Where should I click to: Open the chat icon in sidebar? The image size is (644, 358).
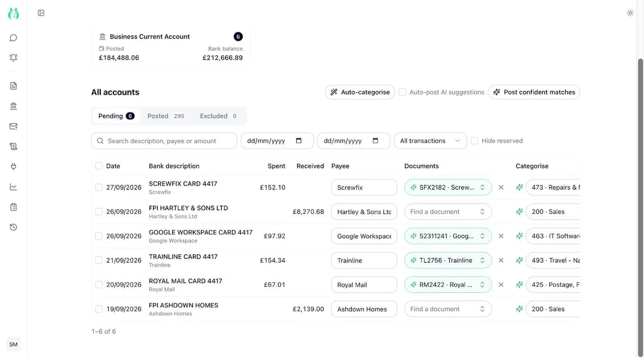click(x=13, y=38)
